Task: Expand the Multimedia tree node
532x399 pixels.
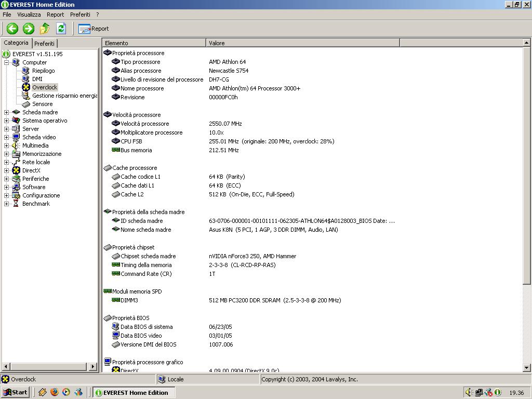Action: [x=6, y=145]
